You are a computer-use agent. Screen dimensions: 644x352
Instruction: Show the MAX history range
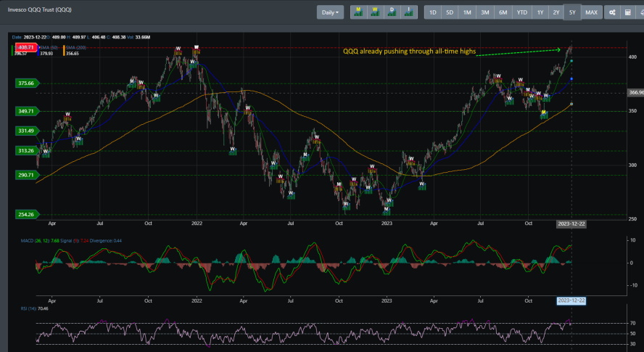[x=592, y=12]
